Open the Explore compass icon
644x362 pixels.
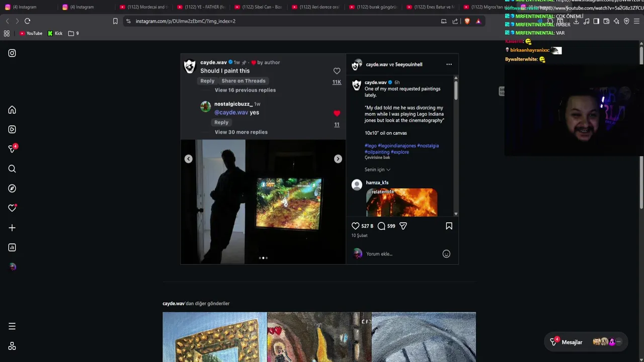pos(12,189)
